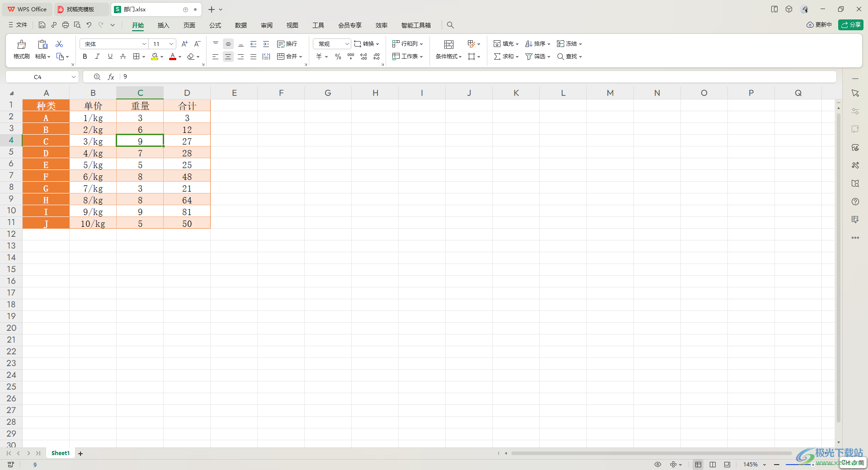
Task: Click the increase decimal places icon
Action: (x=363, y=56)
